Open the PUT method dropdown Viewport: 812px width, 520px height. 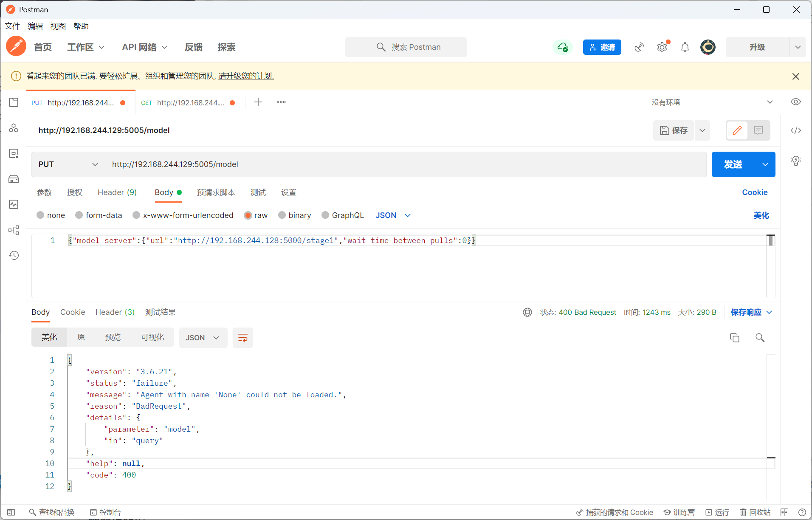68,164
